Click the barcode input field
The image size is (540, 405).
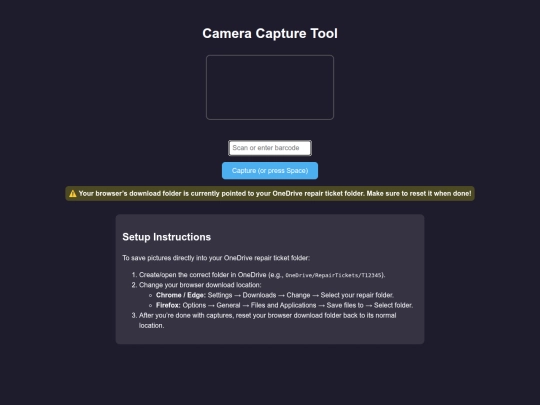(270, 148)
